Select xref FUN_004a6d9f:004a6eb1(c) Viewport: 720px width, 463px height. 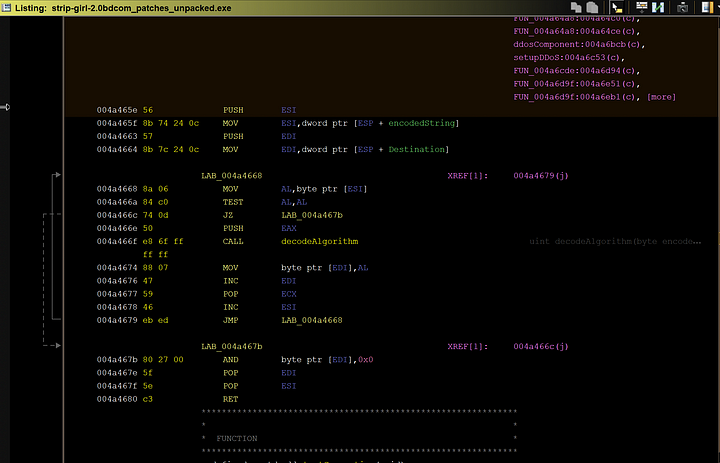[x=576, y=97]
